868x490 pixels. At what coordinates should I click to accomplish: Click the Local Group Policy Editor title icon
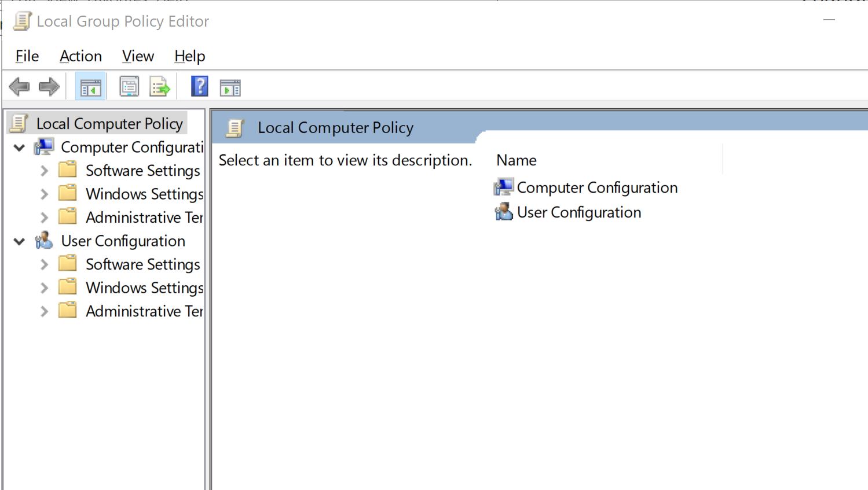click(x=22, y=21)
